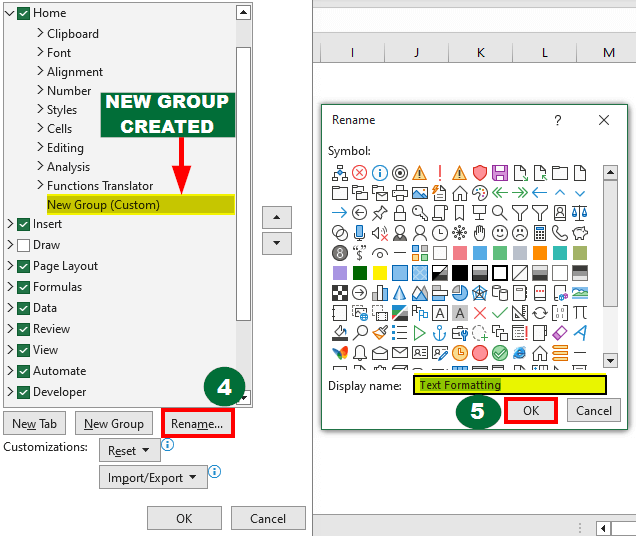Select the blue microphone symbol
Screen dimensions: 636x536
pos(359,233)
